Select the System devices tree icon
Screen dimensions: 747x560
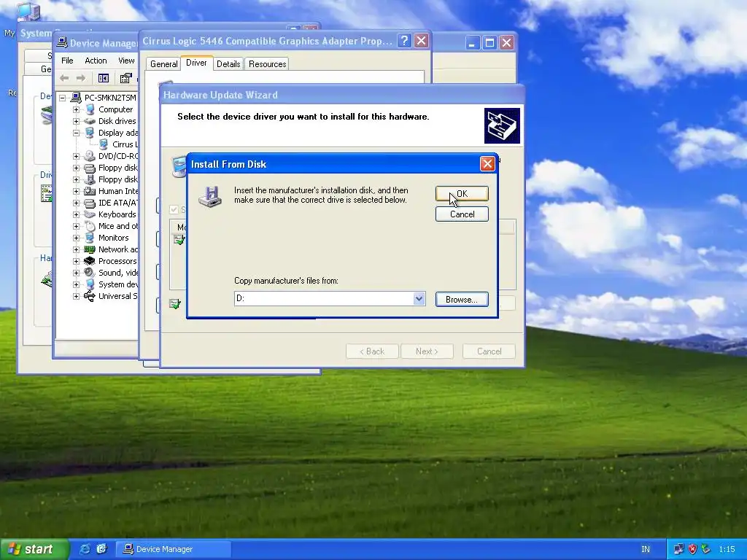click(90, 284)
